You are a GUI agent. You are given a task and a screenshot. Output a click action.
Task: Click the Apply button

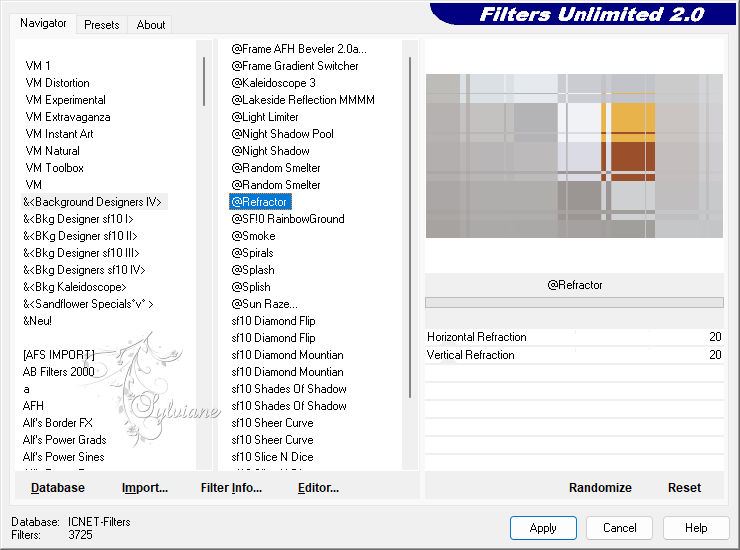[543, 528]
